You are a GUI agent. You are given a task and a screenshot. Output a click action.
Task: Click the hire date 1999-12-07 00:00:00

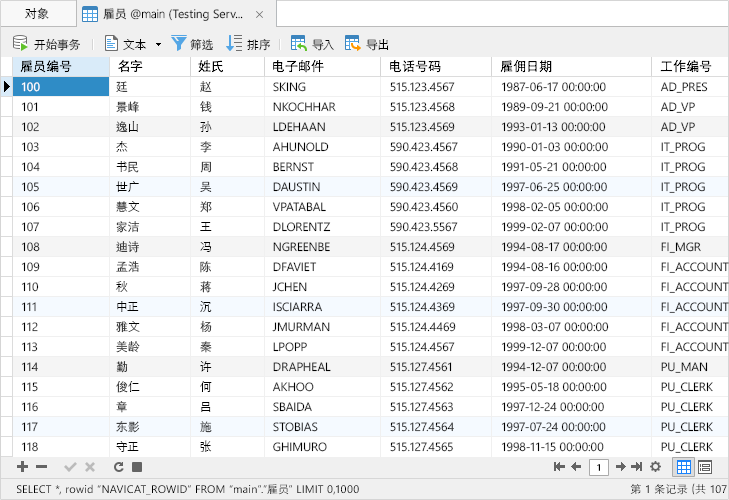tap(571, 347)
